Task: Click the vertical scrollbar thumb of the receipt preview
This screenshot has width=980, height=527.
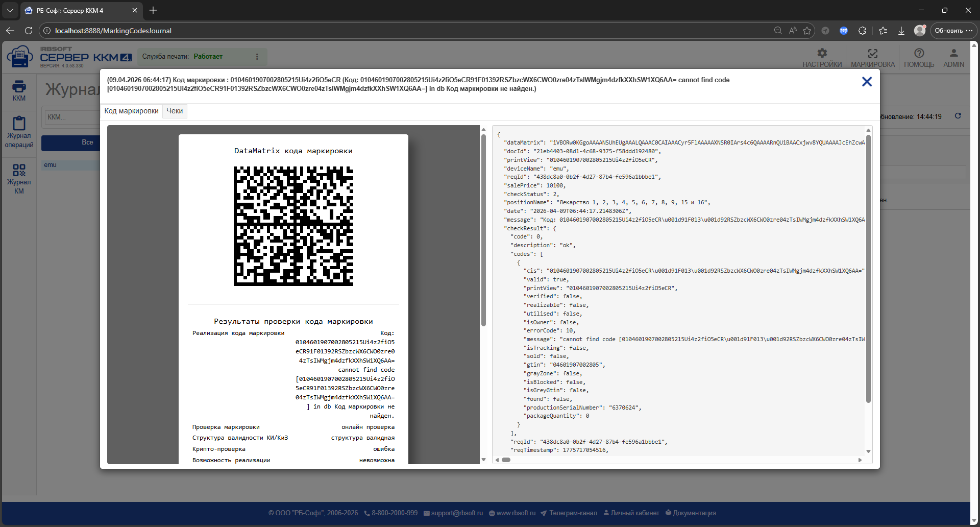Action: 483,230
